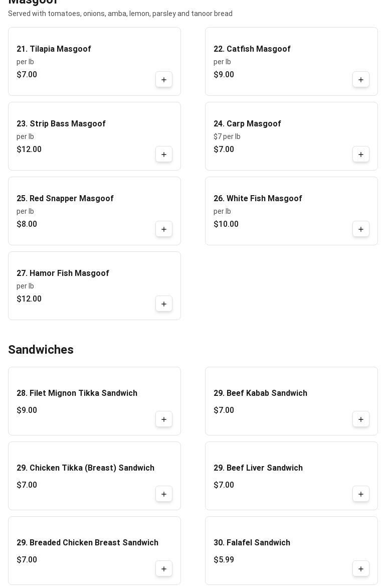Add Falafel Sandwich using plus button
This screenshot has height=588, width=386.
361,569
